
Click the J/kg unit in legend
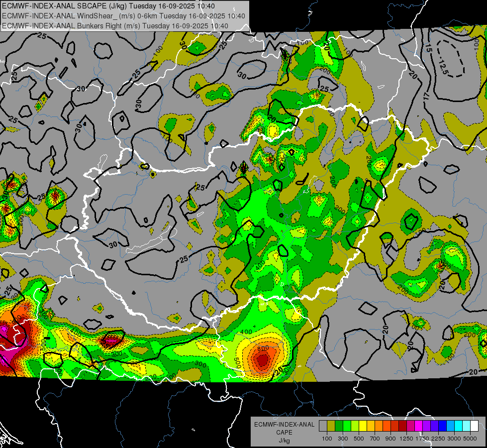pyautogui.click(x=284, y=441)
